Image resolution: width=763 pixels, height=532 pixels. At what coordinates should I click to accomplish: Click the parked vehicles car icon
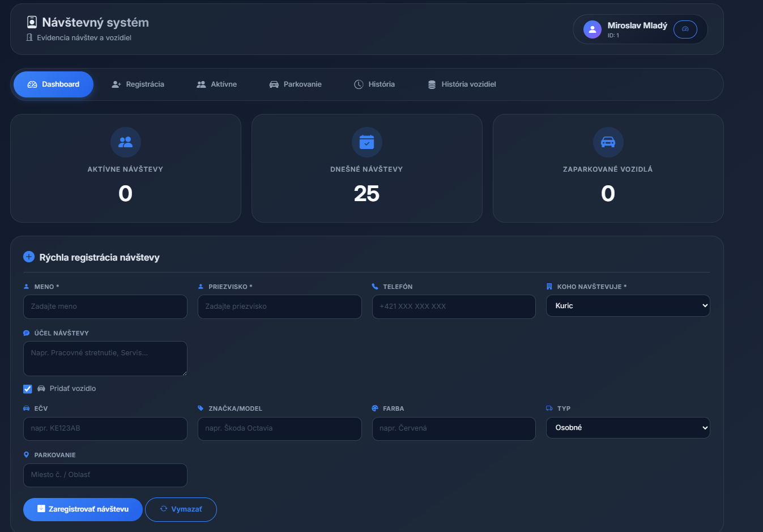click(x=608, y=142)
